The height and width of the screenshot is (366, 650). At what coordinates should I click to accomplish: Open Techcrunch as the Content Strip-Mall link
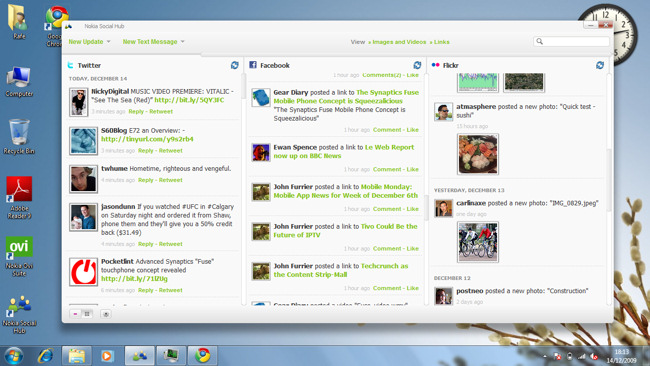(340, 270)
